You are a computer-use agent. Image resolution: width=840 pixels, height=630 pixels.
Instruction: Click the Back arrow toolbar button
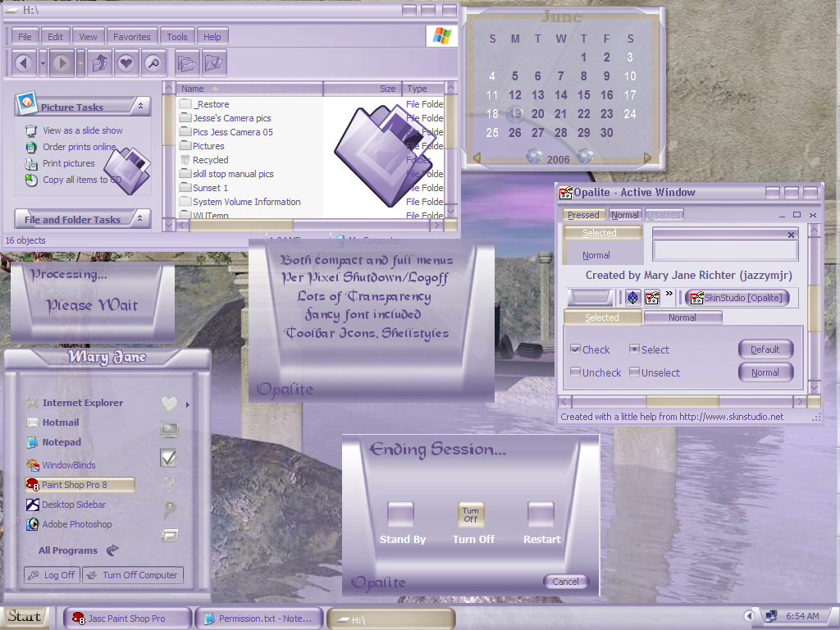(x=23, y=63)
